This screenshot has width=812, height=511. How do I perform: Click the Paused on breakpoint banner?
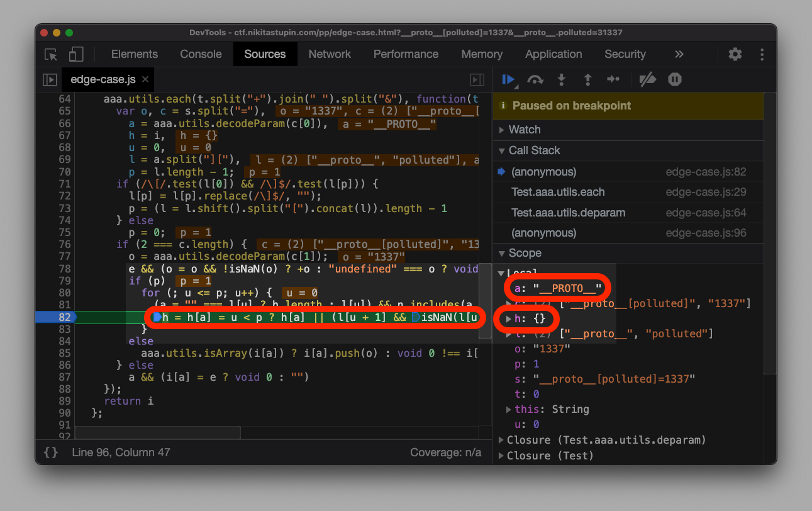pos(628,106)
